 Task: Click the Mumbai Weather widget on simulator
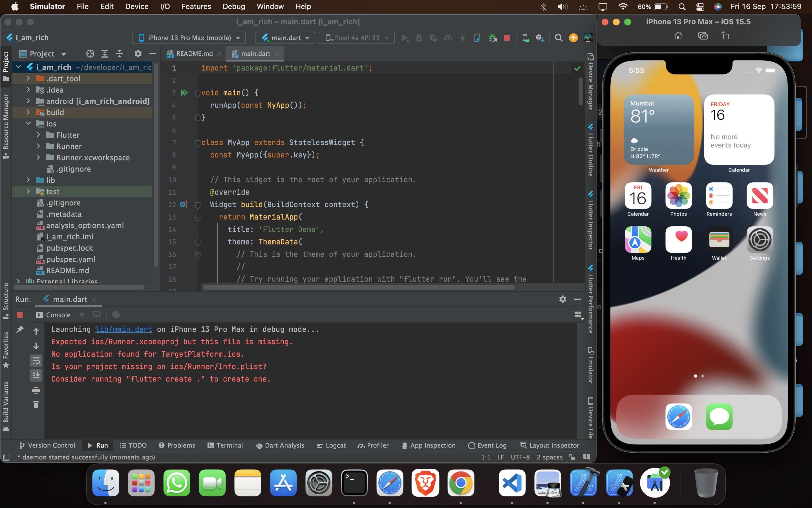click(659, 130)
